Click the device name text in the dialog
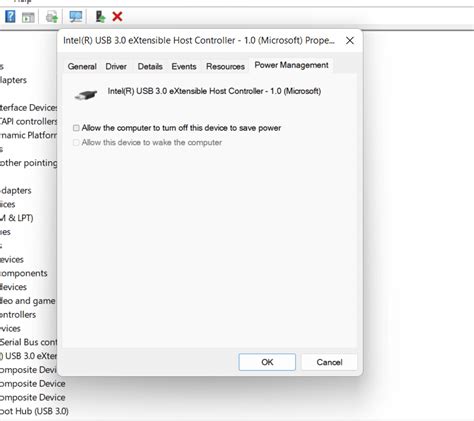This screenshot has width=474, height=421. (x=214, y=91)
